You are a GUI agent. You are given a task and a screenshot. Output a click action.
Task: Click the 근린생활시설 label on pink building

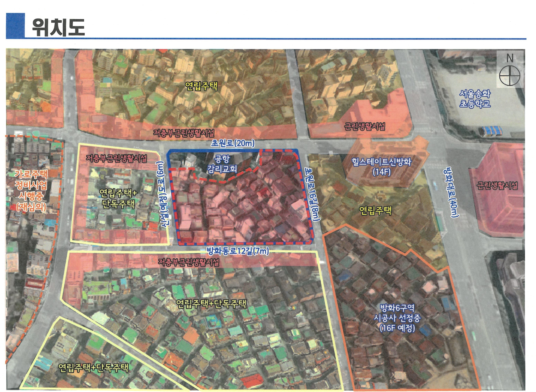497,186
